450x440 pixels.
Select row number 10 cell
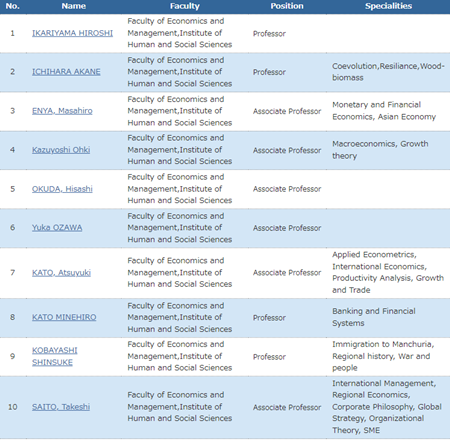pos(13,407)
